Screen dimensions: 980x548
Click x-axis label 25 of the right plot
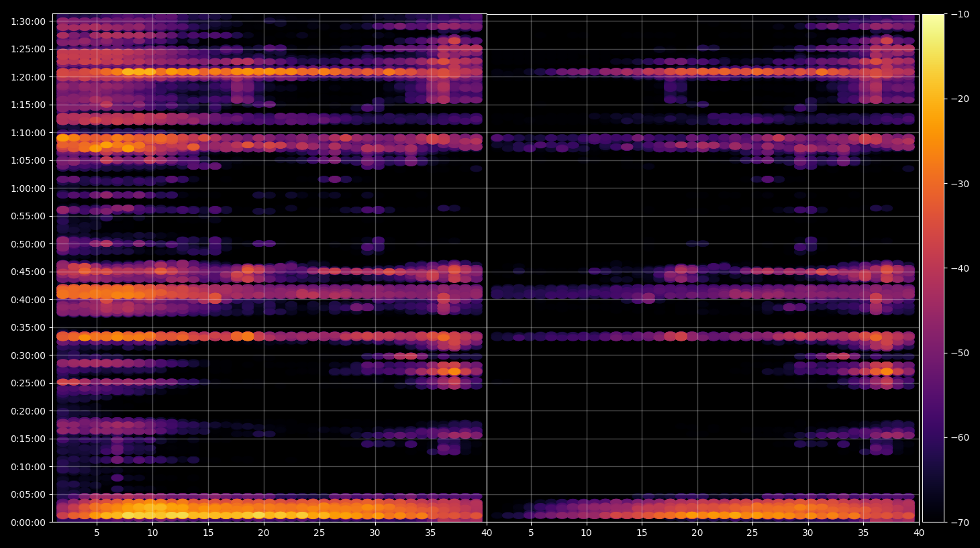752,533
